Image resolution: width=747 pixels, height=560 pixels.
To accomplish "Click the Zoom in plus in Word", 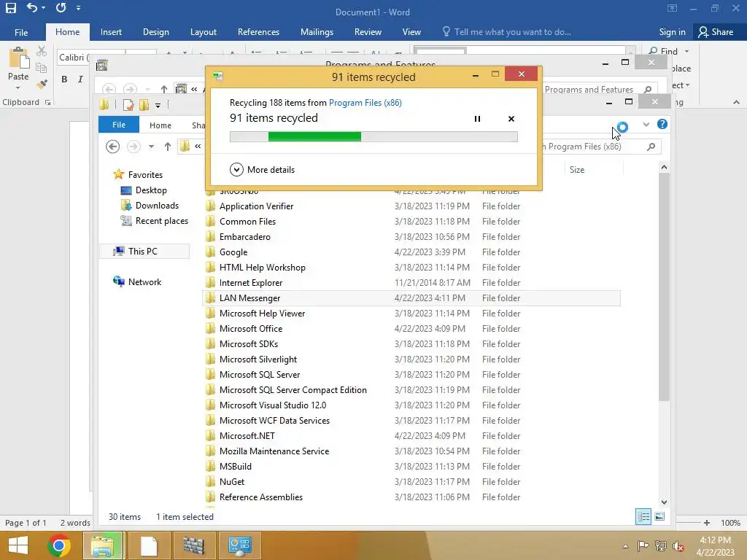I will click(707, 523).
